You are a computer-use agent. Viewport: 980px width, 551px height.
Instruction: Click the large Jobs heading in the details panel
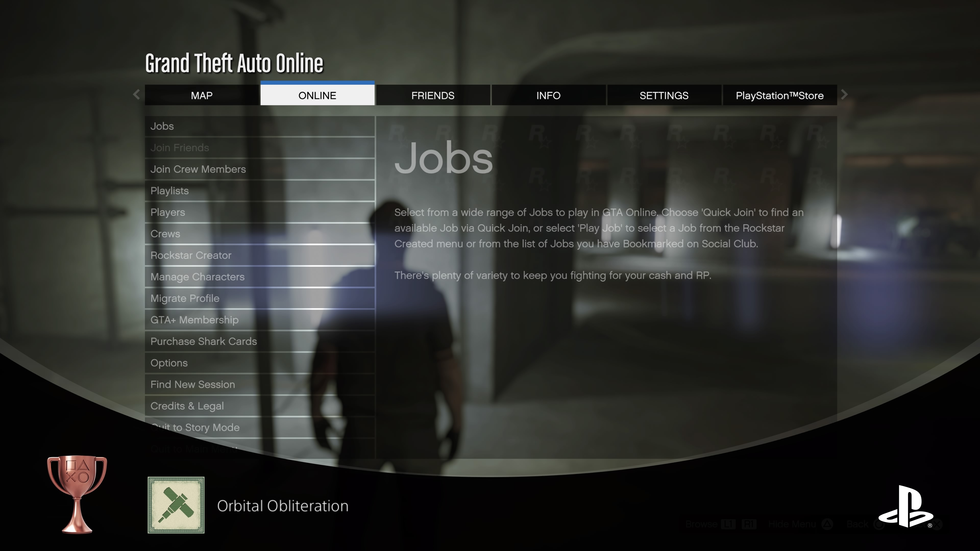[x=444, y=157]
